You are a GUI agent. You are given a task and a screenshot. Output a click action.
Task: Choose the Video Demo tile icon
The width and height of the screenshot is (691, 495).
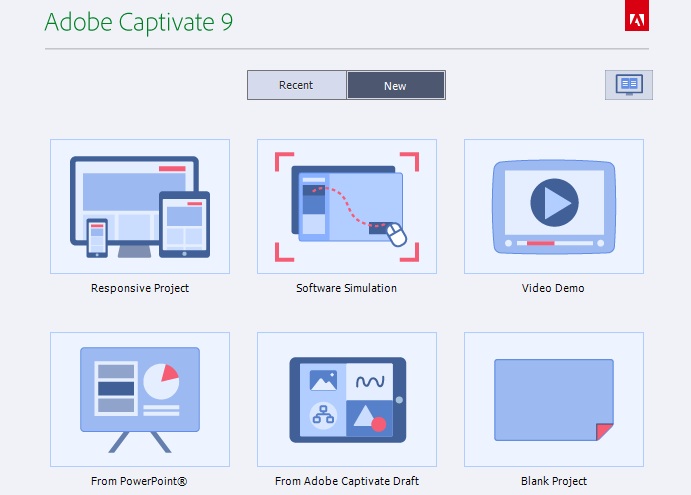click(554, 206)
